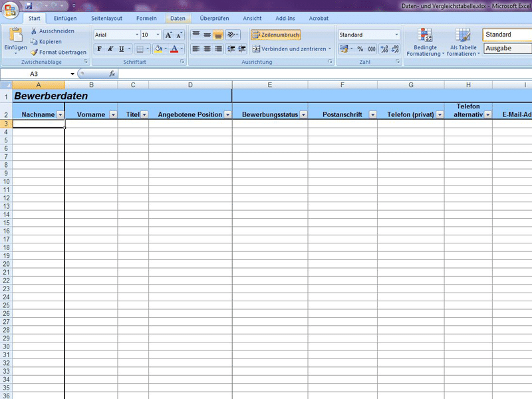Screen dimensions: 532x399
Task: Toggle Zeilenumbruch wrap text
Action: click(276, 35)
